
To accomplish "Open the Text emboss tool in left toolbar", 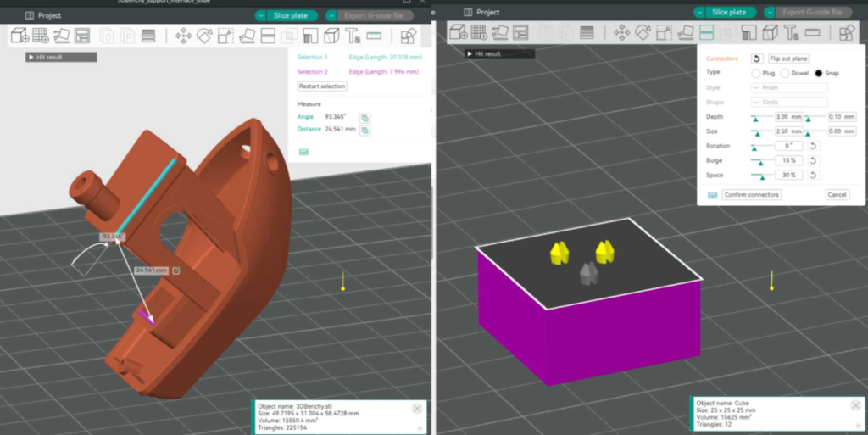I will point(353,36).
